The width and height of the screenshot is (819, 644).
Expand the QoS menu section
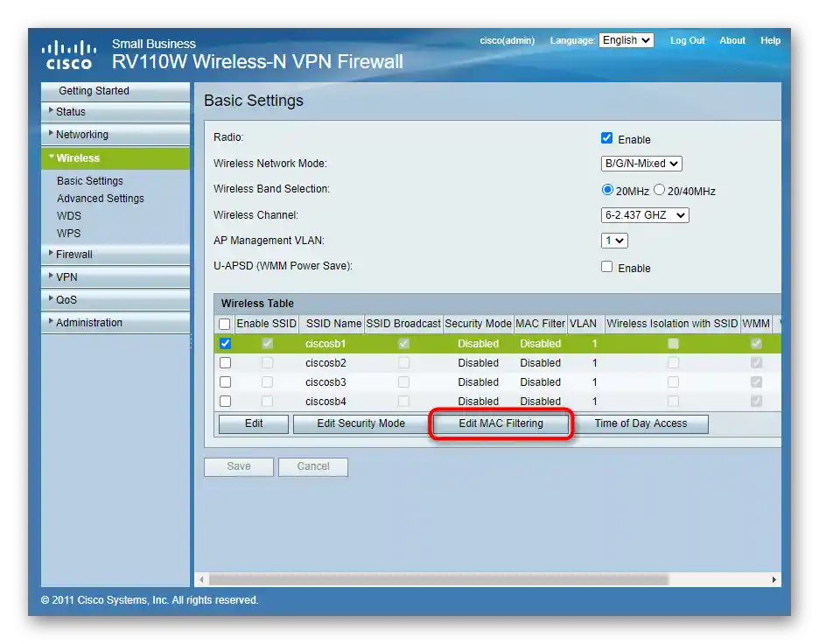point(115,300)
